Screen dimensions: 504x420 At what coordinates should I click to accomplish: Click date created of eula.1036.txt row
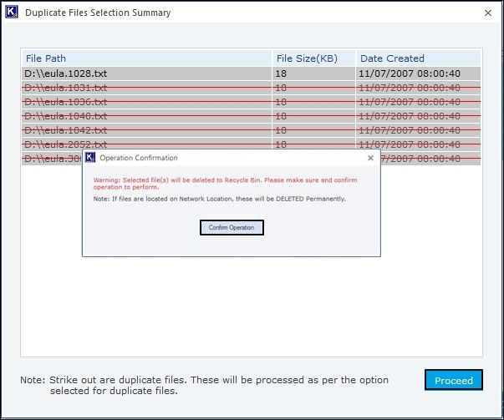tap(410, 102)
